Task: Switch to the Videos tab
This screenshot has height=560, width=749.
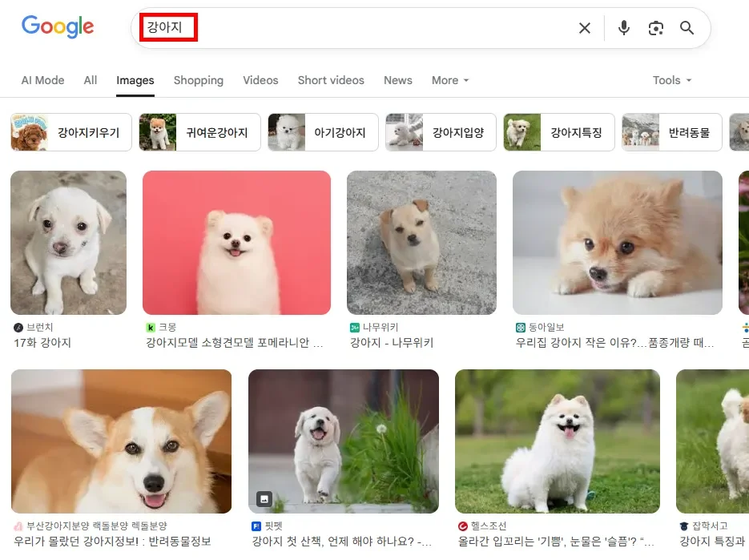Action: [260, 80]
